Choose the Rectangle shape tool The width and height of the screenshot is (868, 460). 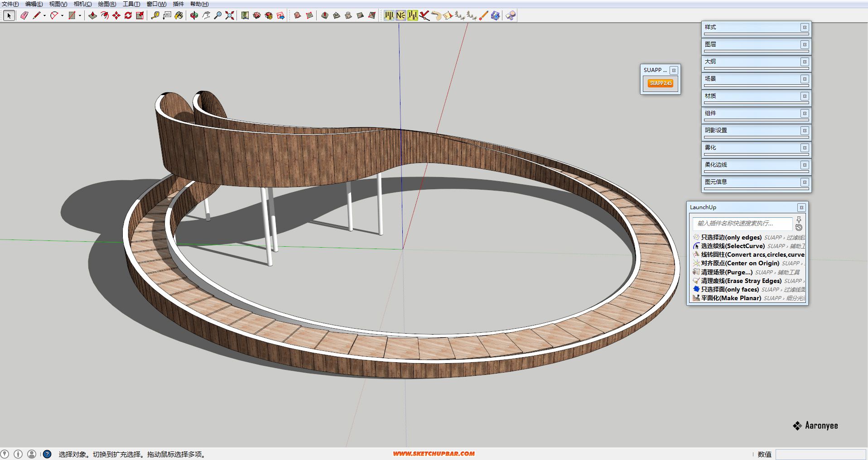(x=72, y=15)
